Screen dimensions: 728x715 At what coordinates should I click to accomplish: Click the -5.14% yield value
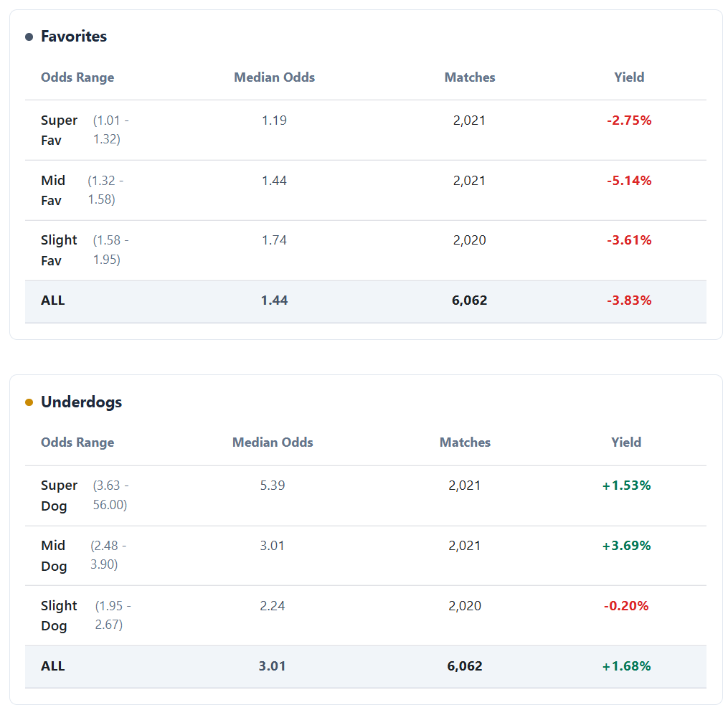(629, 181)
